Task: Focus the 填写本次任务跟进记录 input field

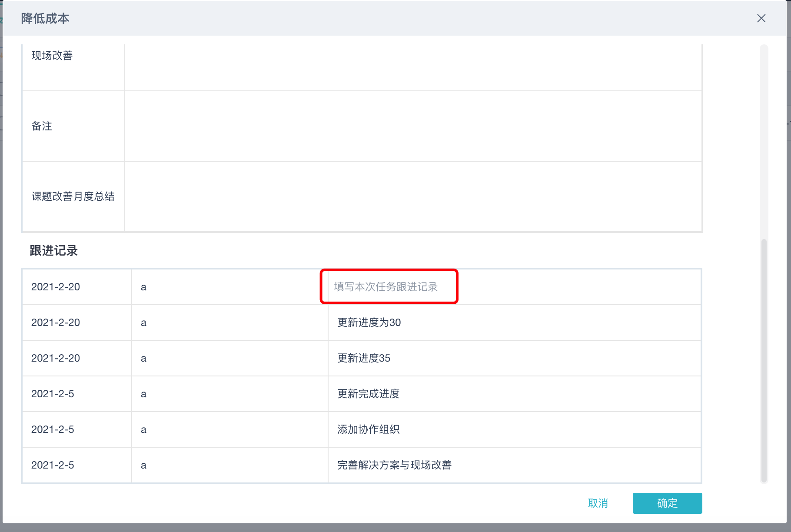Action: [514, 287]
